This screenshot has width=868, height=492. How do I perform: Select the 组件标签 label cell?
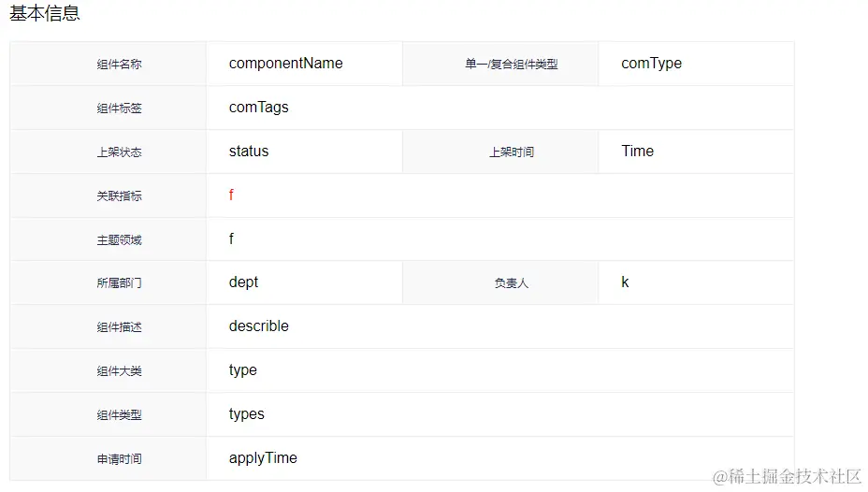(x=108, y=108)
